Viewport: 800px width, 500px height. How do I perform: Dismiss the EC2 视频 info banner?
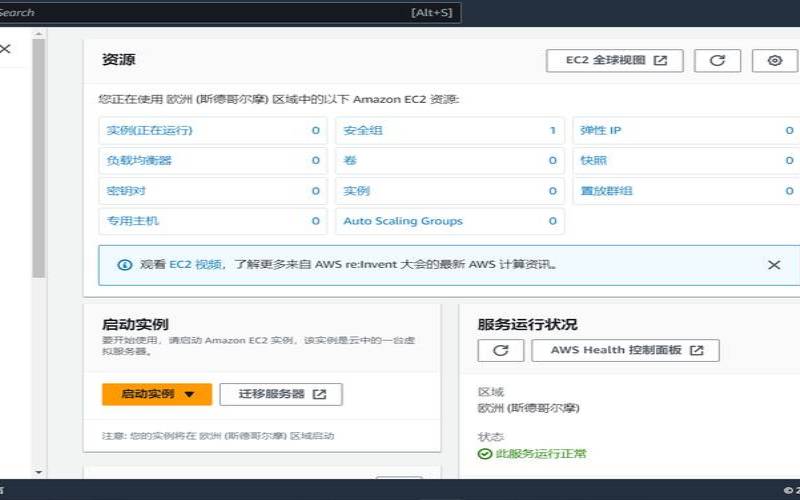point(773,265)
